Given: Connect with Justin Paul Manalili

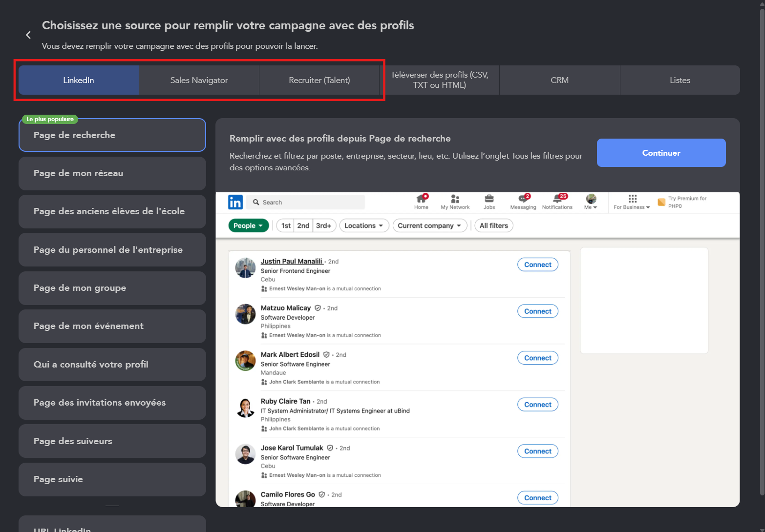Looking at the screenshot, I should pyautogui.click(x=538, y=265).
